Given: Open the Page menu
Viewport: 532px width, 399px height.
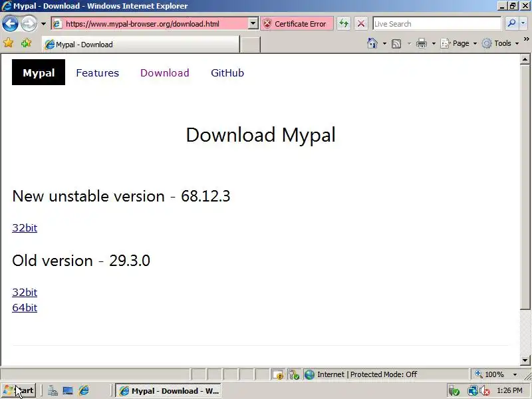Looking at the screenshot, I should [x=458, y=43].
